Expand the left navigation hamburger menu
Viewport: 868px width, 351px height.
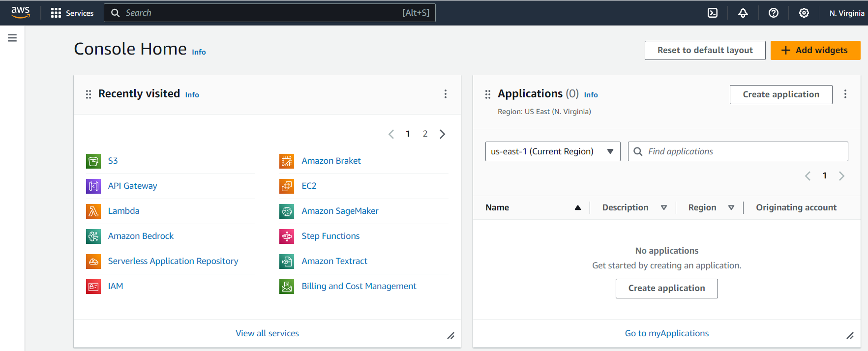(x=12, y=38)
